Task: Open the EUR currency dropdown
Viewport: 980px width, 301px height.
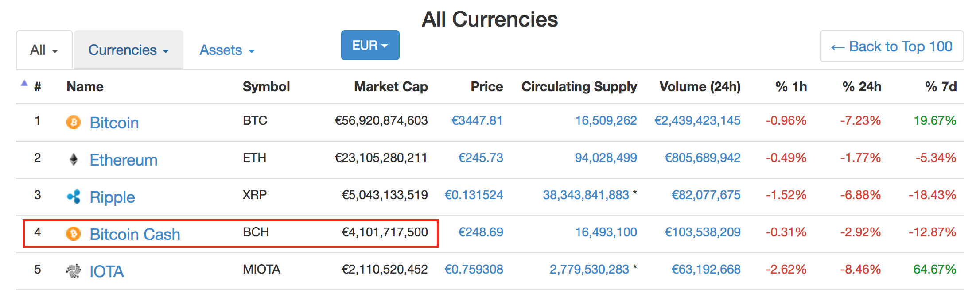Action: 370,45
